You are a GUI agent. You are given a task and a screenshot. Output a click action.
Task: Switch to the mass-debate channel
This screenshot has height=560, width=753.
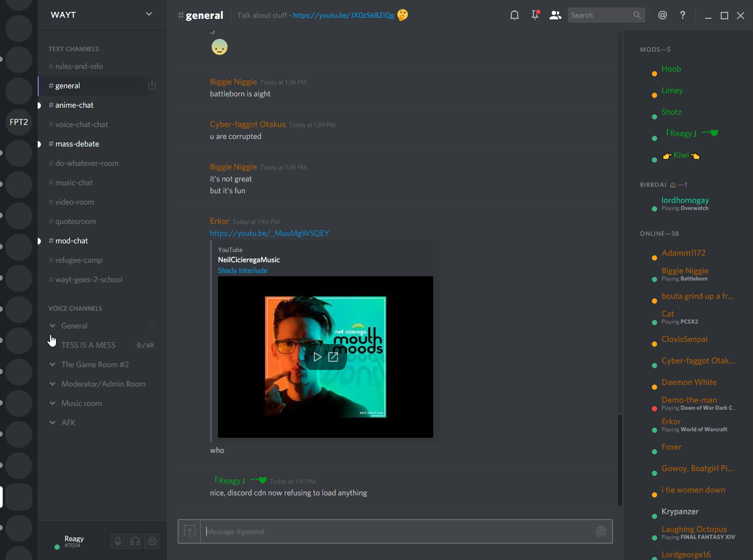(x=102, y=144)
